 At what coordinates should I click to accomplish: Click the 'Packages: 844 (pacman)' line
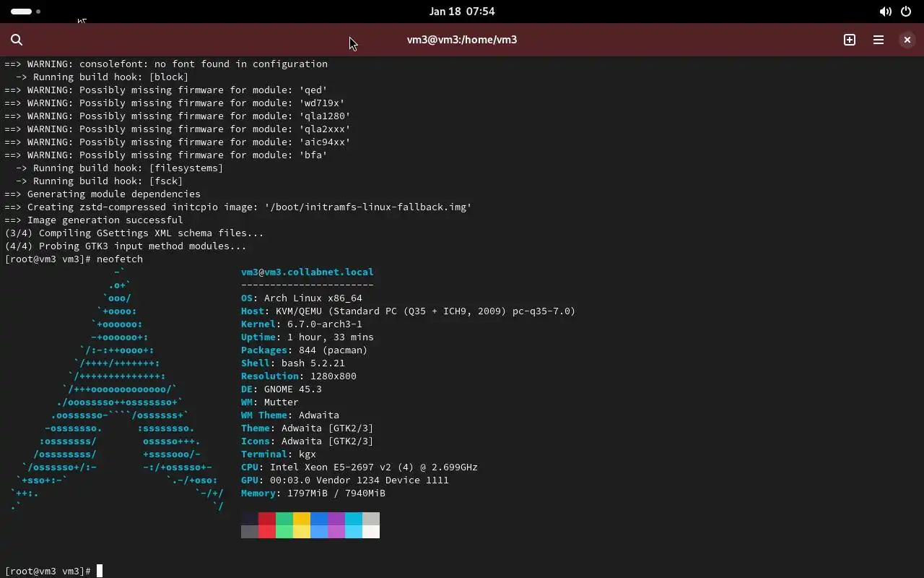click(305, 350)
